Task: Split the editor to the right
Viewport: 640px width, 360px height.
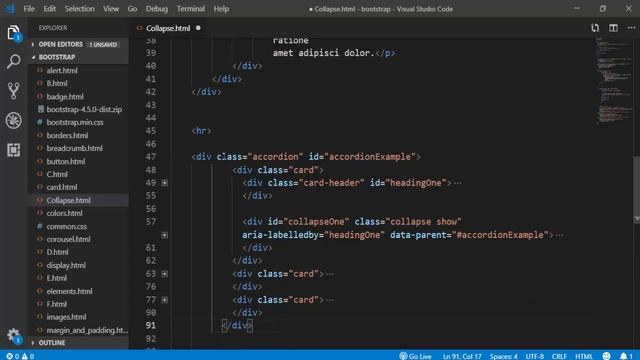Action: (x=613, y=28)
